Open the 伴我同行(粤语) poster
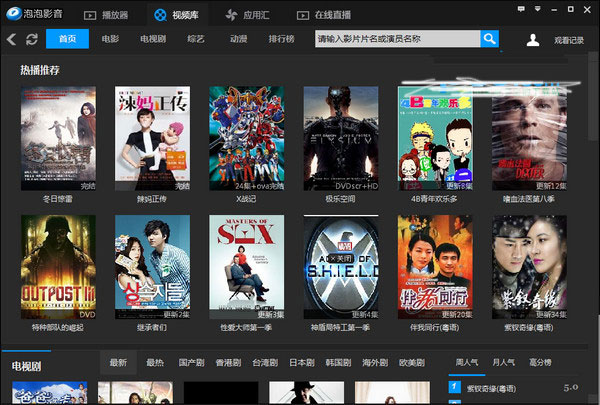Image resolution: width=600 pixels, height=405 pixels. (435, 267)
